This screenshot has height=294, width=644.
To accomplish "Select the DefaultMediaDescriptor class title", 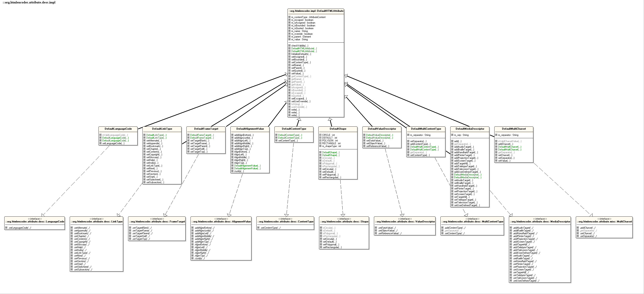I will (470, 129).
